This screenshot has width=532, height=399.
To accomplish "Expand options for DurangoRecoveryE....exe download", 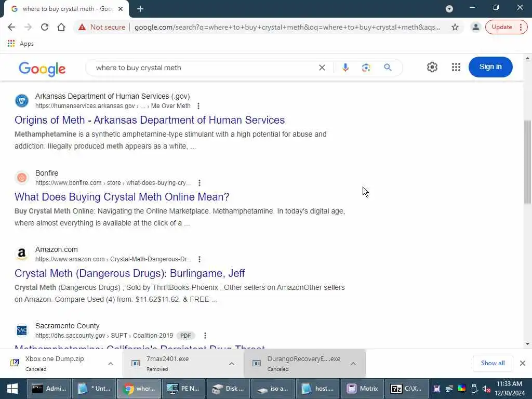I will click(353, 363).
